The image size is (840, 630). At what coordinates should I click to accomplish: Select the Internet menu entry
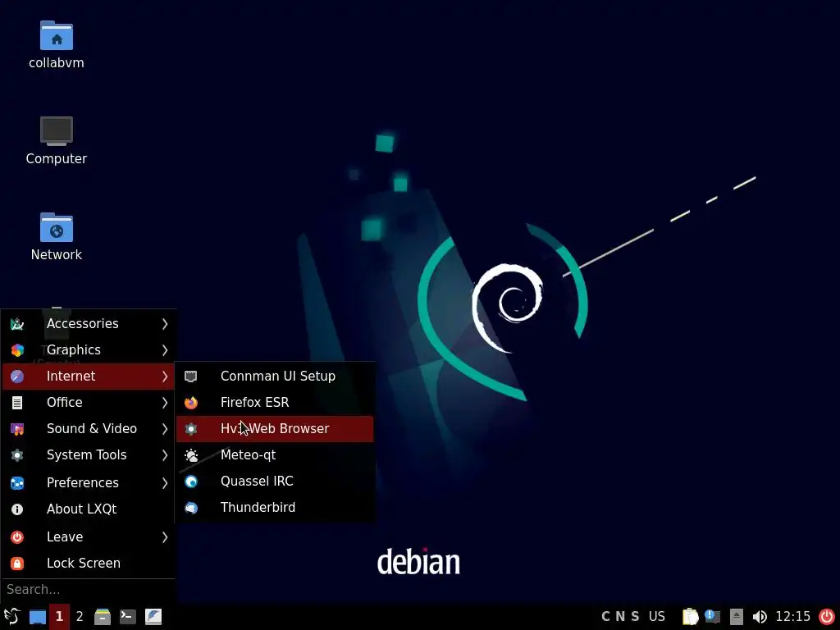coord(89,376)
